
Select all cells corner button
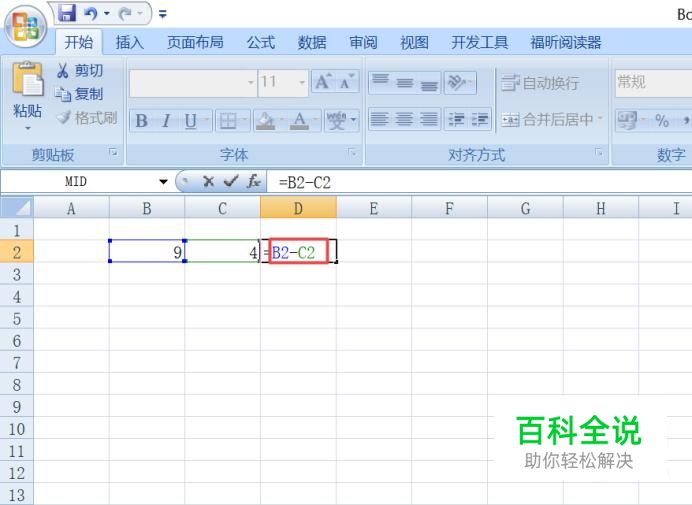point(17,207)
